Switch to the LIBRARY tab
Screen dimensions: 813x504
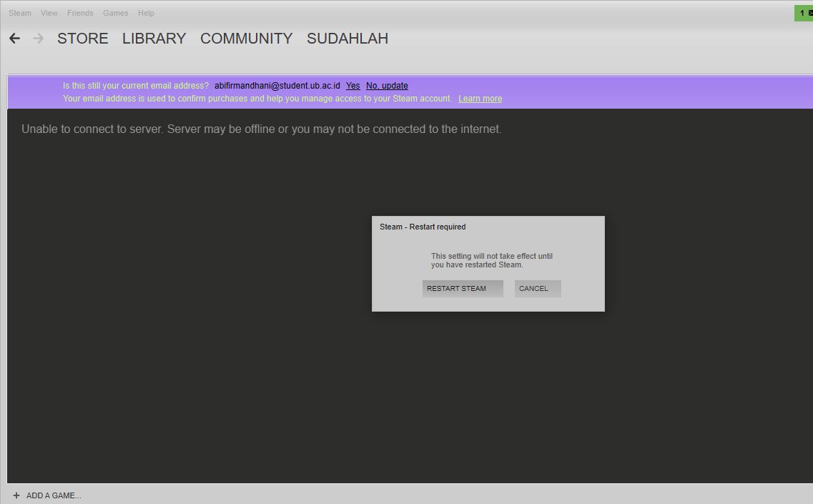[x=154, y=39]
